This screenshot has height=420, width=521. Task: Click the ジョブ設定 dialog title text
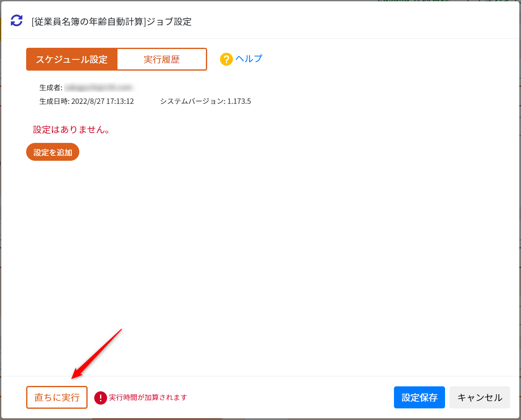pos(112,22)
